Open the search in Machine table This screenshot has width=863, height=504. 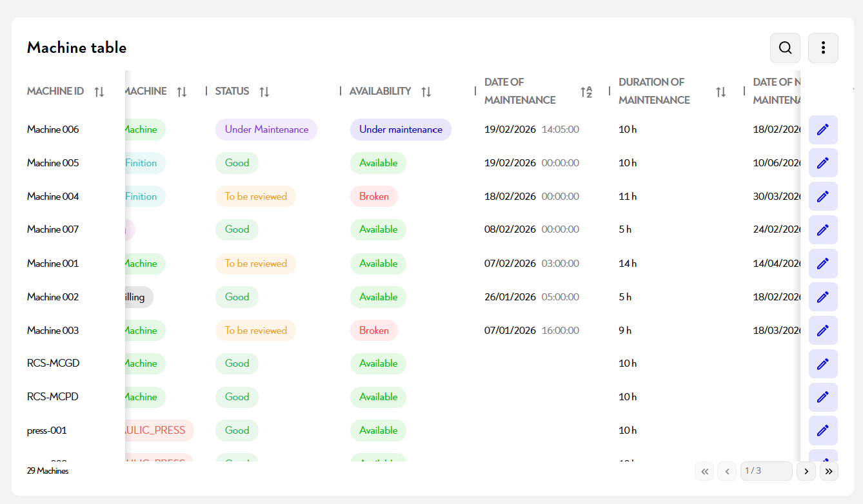coord(785,48)
